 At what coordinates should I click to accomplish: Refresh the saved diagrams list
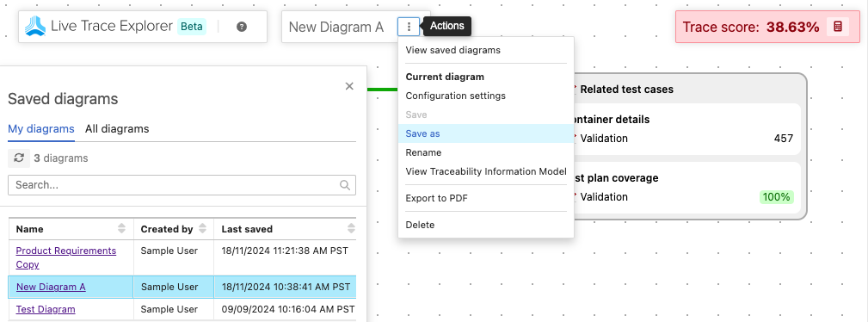[x=19, y=158]
